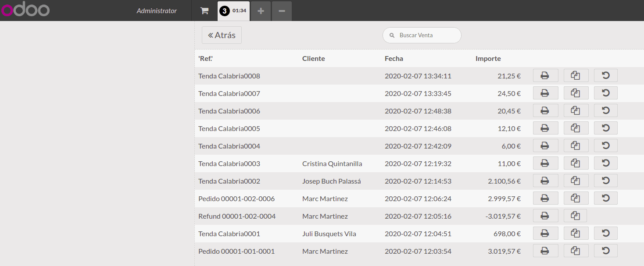Viewport: 644px width, 266px height.
Task: Return Juli Busquets Vila's order
Action: pos(605,233)
